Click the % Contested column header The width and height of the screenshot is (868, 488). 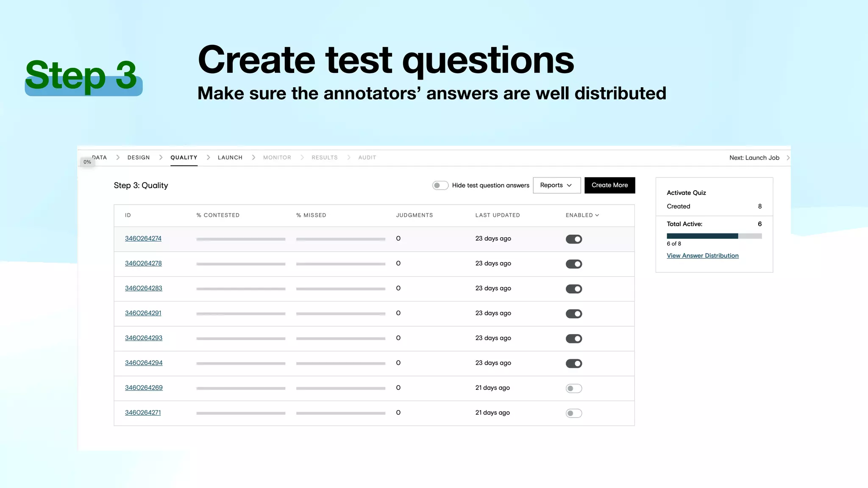pos(218,215)
